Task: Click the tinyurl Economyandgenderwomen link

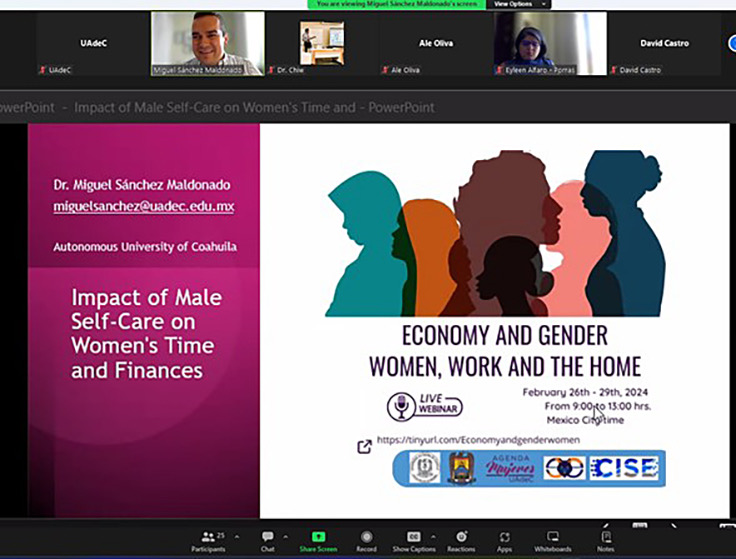Action: 477,440
